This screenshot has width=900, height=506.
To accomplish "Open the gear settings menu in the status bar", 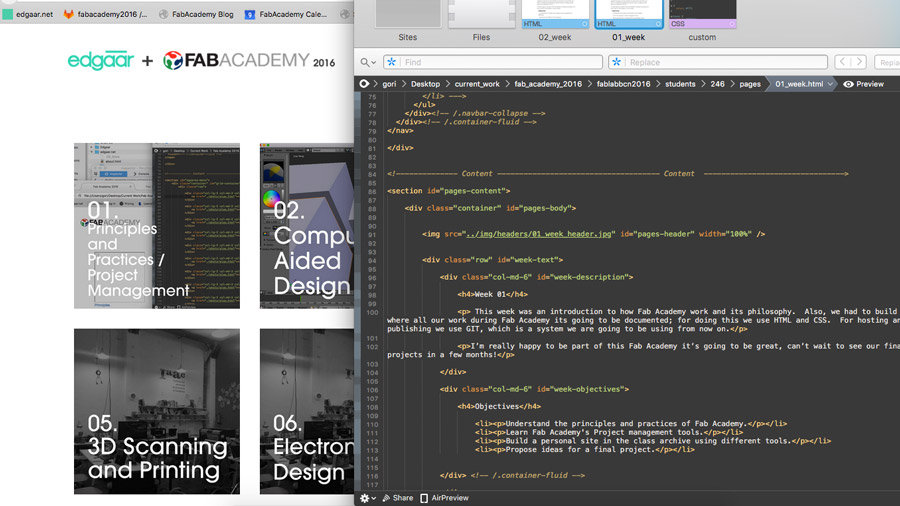I will click(367, 498).
